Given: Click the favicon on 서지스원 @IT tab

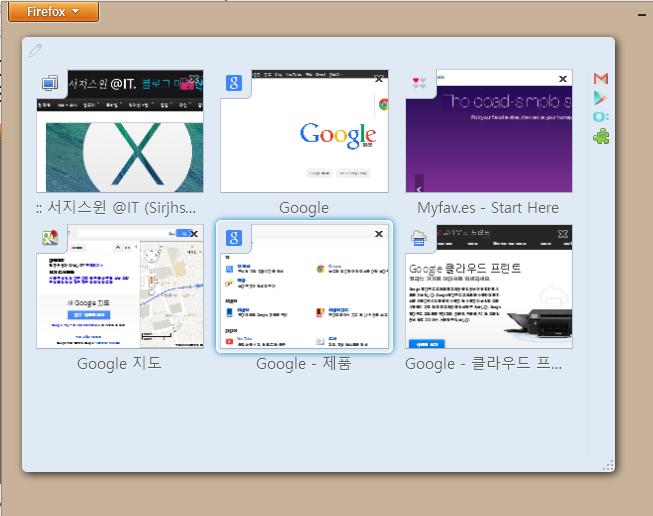Looking at the screenshot, I should tap(50, 83).
